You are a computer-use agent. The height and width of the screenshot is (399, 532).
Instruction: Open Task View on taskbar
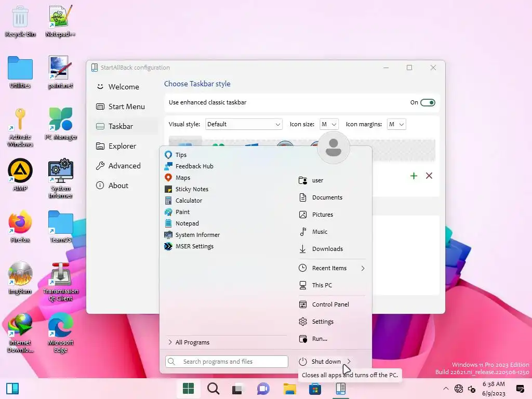pyautogui.click(x=238, y=389)
